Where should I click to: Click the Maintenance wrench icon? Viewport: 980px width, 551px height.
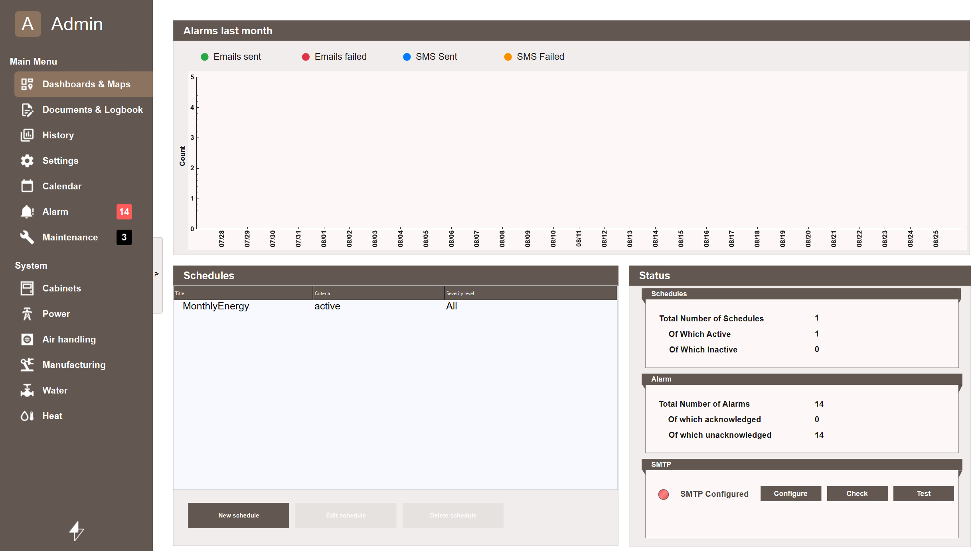[27, 237]
